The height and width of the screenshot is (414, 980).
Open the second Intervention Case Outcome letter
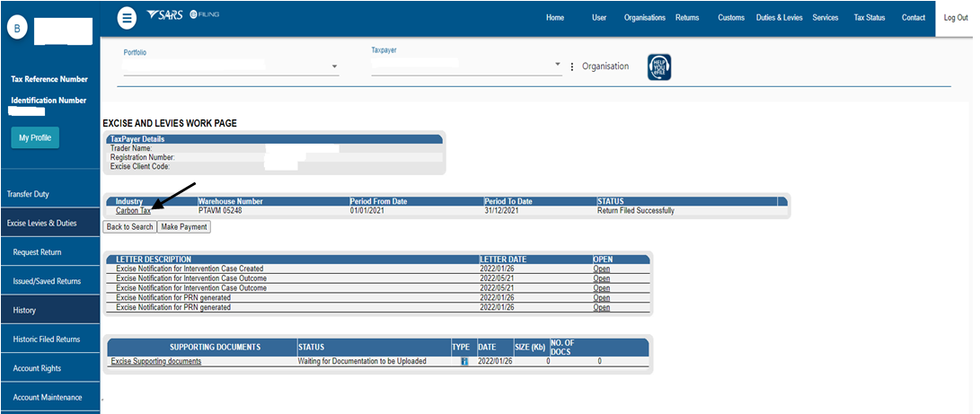click(601, 288)
